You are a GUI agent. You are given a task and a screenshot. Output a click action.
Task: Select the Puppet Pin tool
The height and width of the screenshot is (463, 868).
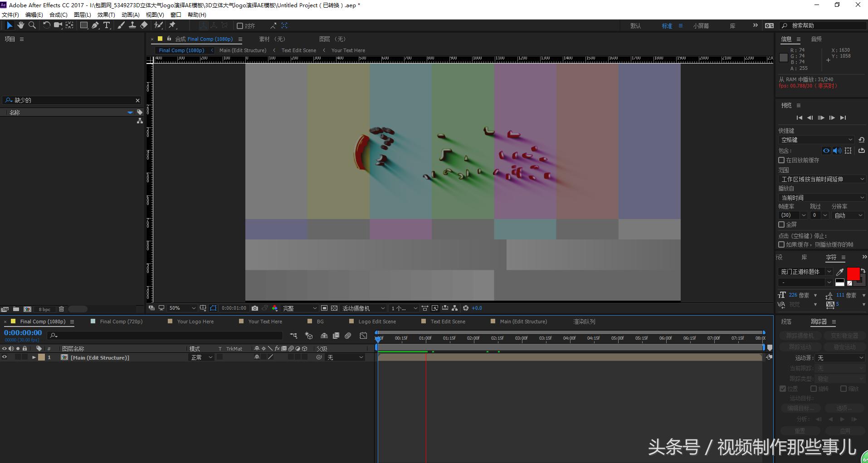(172, 25)
